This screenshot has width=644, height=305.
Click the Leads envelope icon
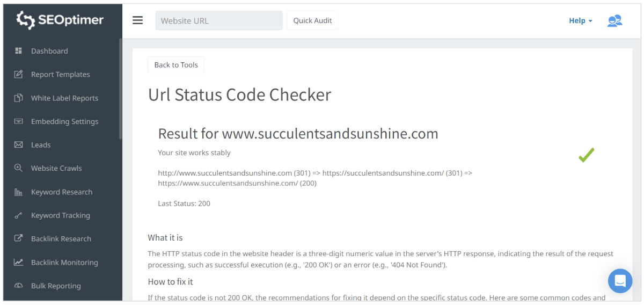pos(18,145)
